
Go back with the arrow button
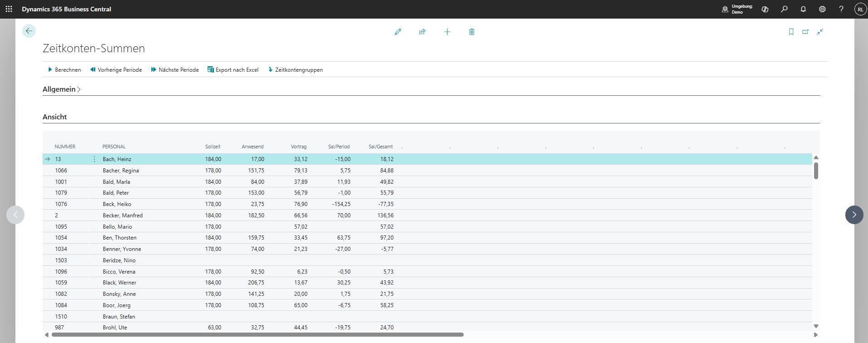pos(29,31)
